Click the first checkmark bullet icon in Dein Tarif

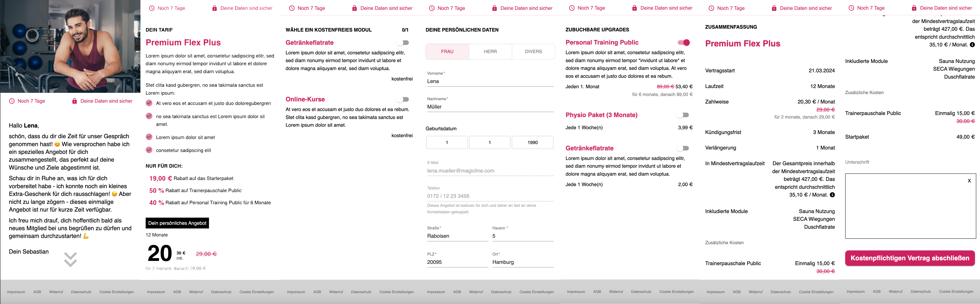[x=149, y=103]
